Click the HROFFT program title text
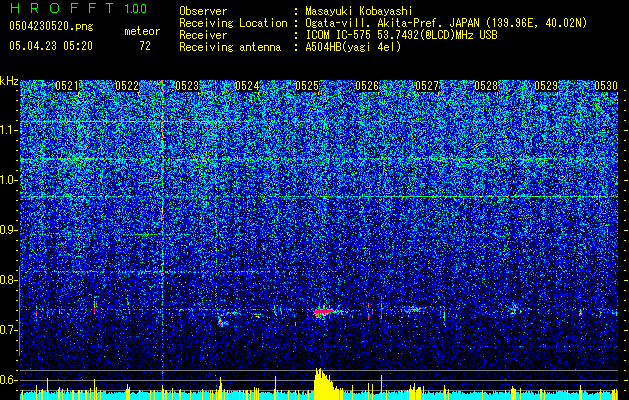The height and width of the screenshot is (400, 629). [62, 8]
